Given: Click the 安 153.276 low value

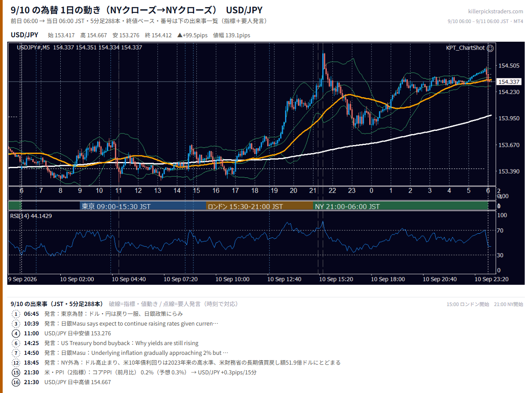Looking at the screenshot, I should [126, 35].
